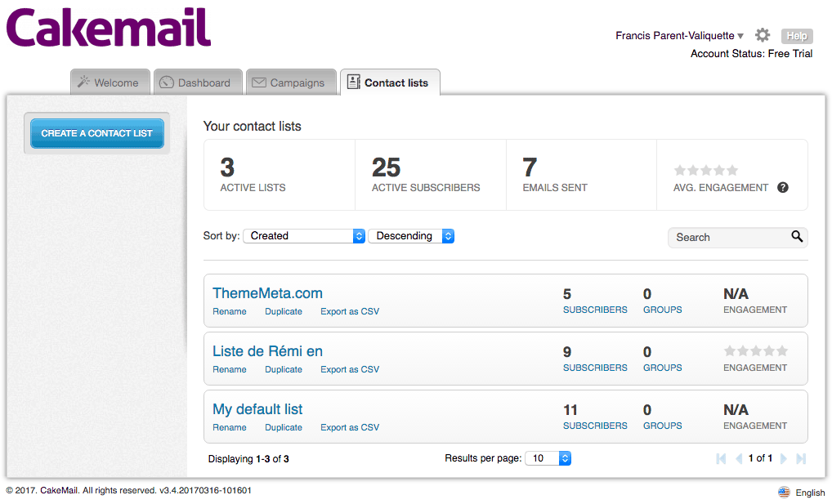Open the Francis Parent-Valiquette account menu
This screenshot has width=832, height=504.
click(679, 36)
